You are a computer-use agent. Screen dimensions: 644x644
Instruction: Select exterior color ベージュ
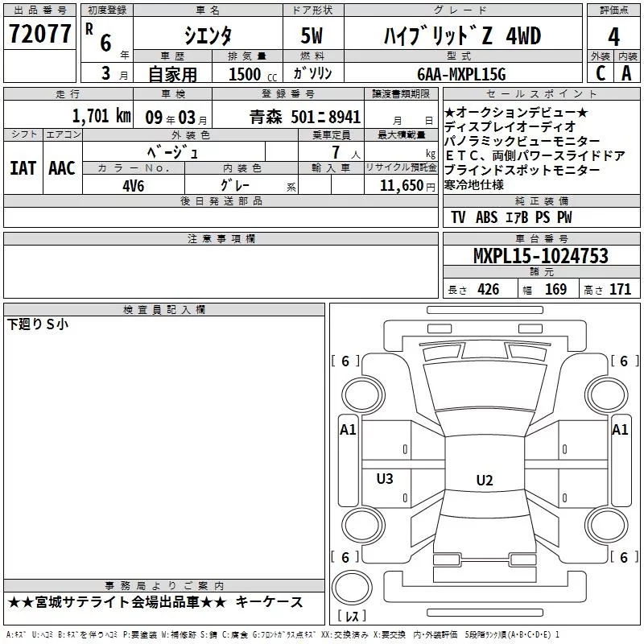tap(173, 153)
